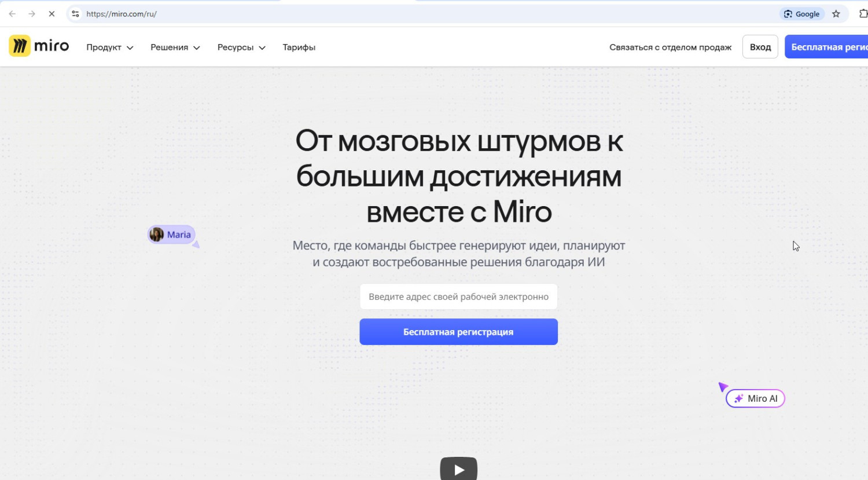Click the header Бесплатная регистрация button
Image resolution: width=868 pixels, height=480 pixels.
[x=827, y=47]
